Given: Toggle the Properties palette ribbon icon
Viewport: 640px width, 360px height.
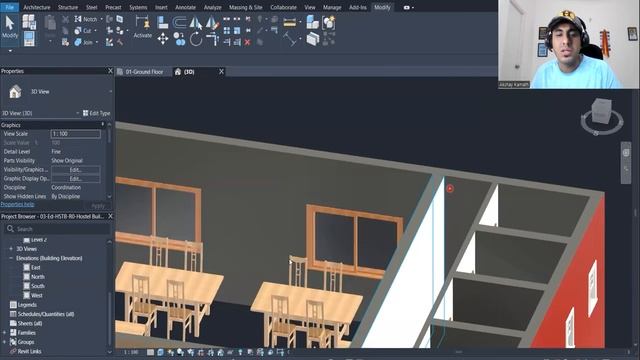Looking at the screenshot, I should click(x=29, y=39).
